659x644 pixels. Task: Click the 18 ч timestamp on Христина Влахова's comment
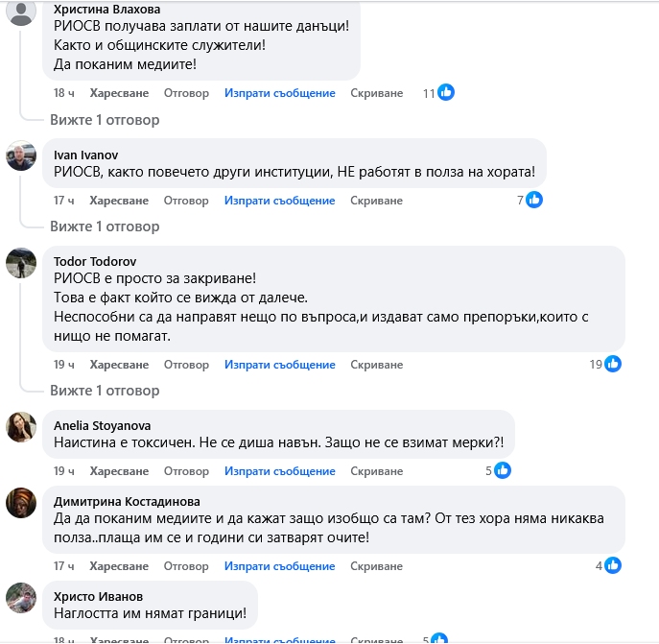click(x=64, y=93)
